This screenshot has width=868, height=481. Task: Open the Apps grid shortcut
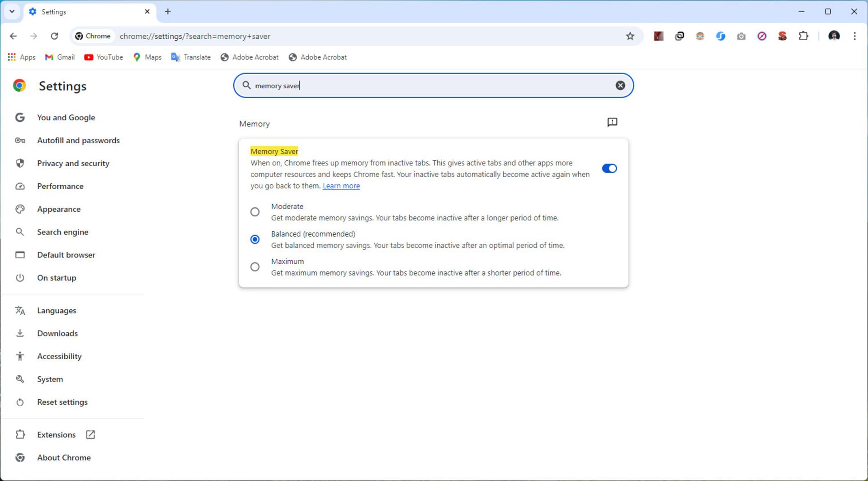[21, 57]
